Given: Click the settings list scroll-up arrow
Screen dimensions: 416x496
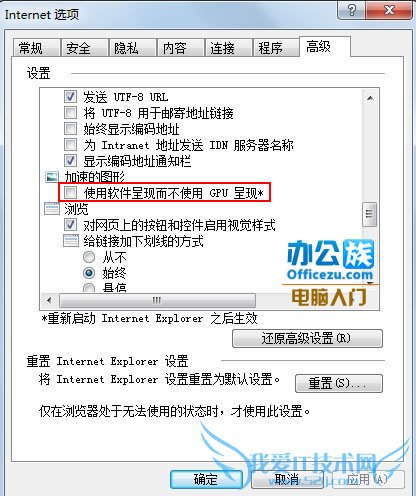Looking at the screenshot, I should [370, 98].
